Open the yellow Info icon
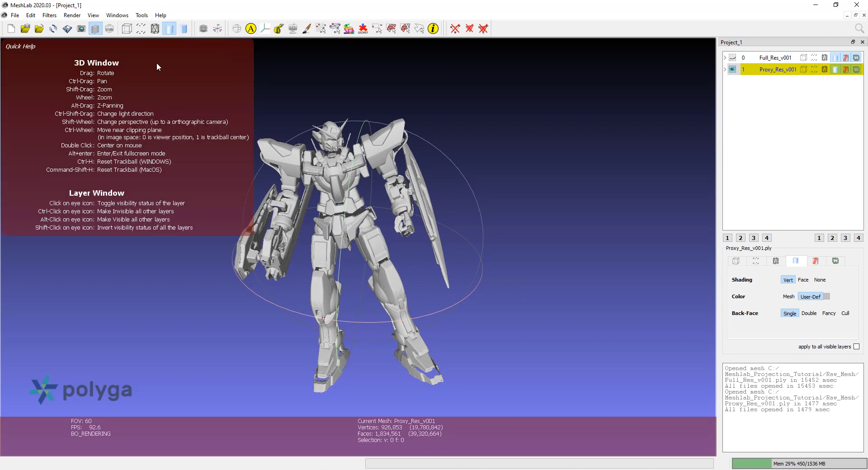The height and width of the screenshot is (470, 868). [433, 29]
